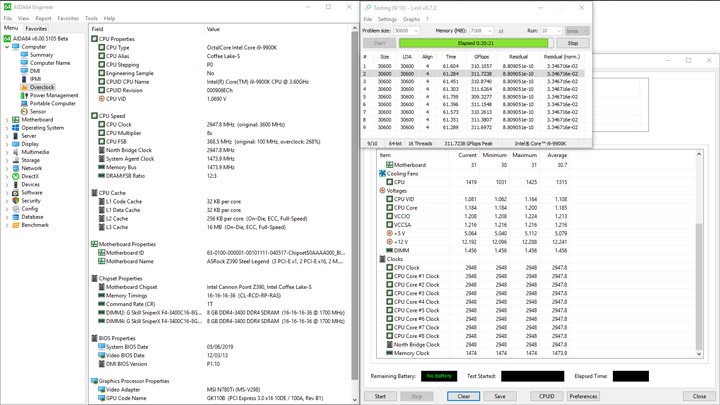720x405 pixels.
Task: Click the green Elapsed progress bar
Action: click(x=474, y=43)
